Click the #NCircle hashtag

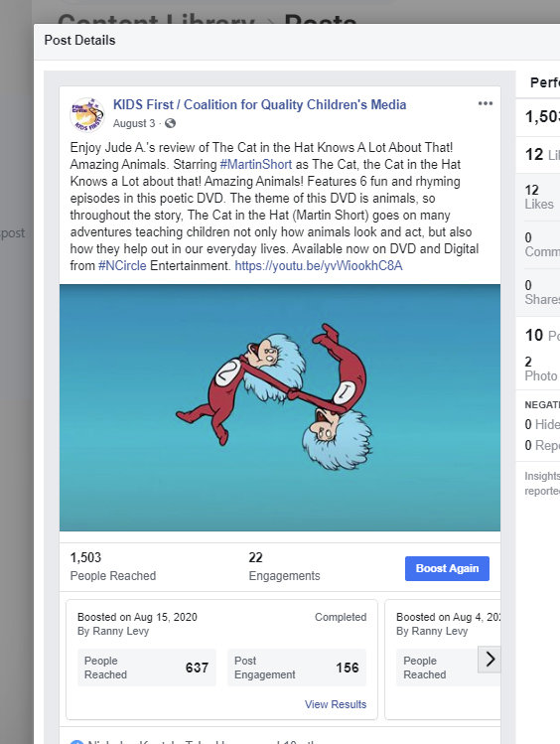pyautogui.click(x=122, y=266)
